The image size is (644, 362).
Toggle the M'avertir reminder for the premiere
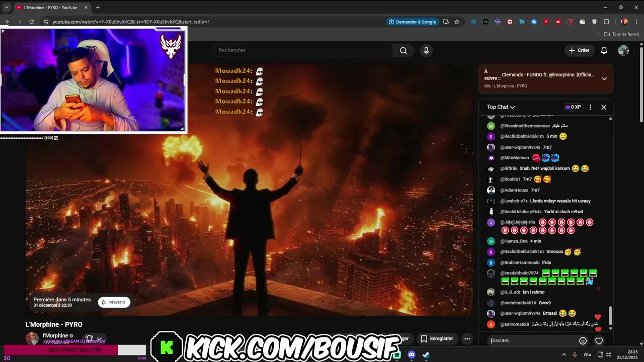click(x=114, y=302)
